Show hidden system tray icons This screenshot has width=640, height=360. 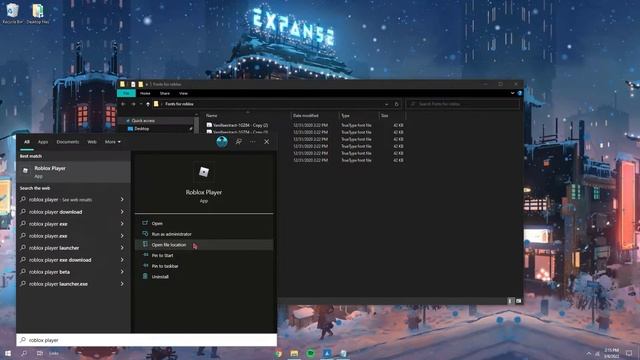pos(589,353)
